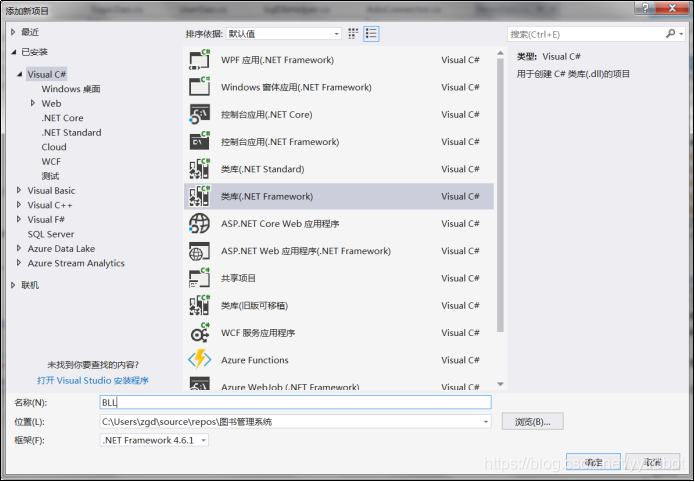Viewport: 695px width, 482px height.
Task: Switch to small icons view
Action: coord(353,34)
